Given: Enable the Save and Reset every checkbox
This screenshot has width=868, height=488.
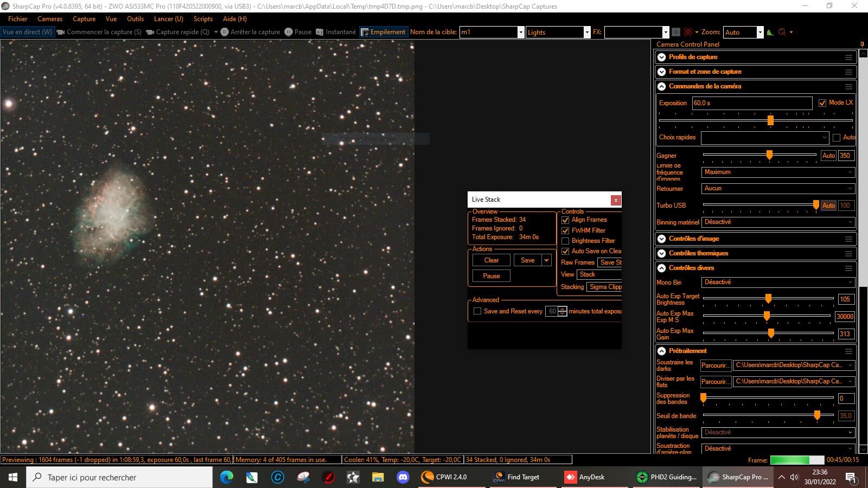Looking at the screenshot, I should [477, 311].
